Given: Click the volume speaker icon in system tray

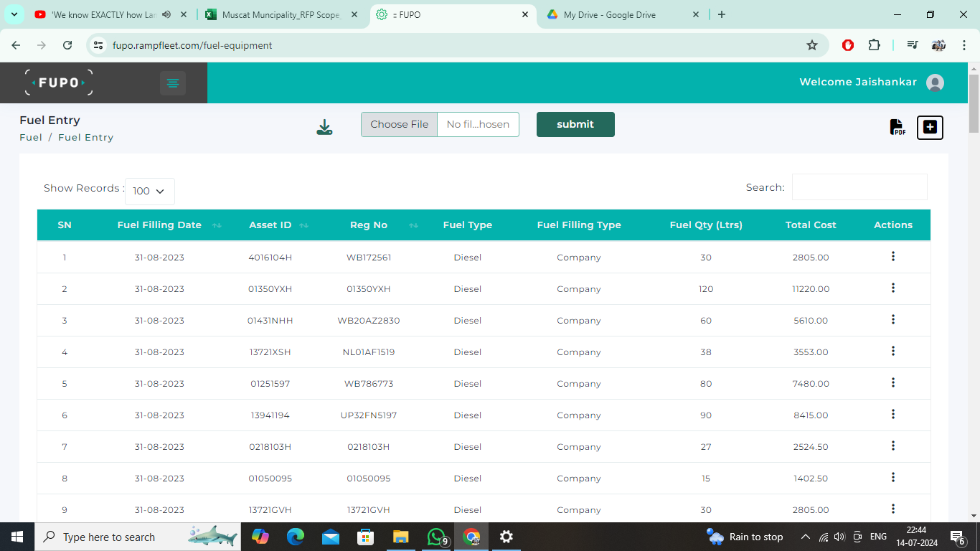Looking at the screenshot, I should coord(839,536).
